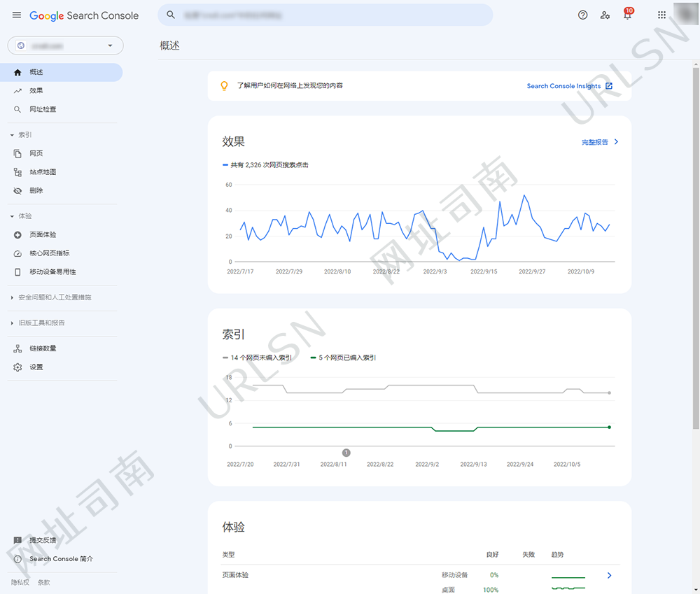Viewport: 700px width, 594px height.
Task: Open the user and permissions settings icon
Action: pos(605,15)
